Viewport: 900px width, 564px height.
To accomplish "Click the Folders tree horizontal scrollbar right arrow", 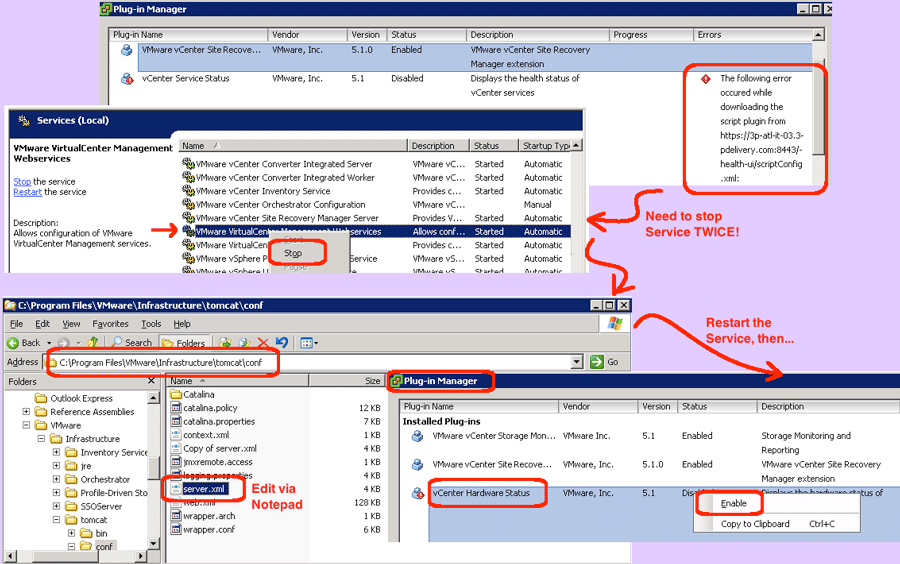I will (141, 555).
